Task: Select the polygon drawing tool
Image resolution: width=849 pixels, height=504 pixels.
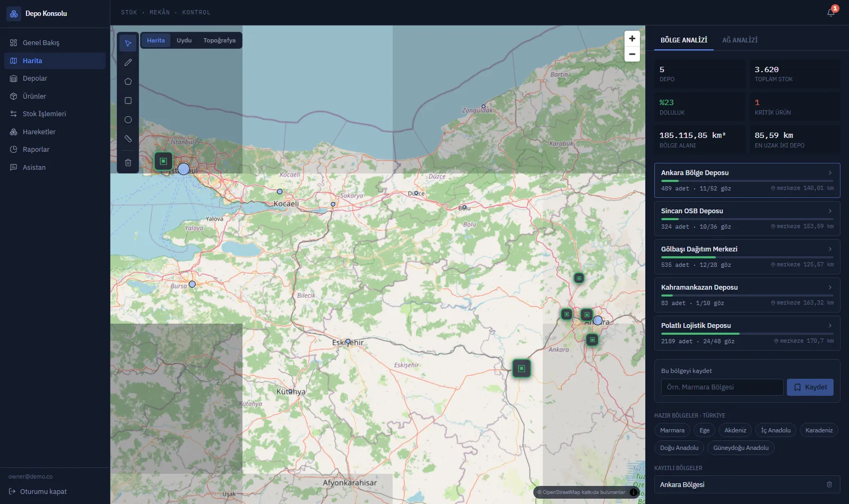Action: coord(128,81)
